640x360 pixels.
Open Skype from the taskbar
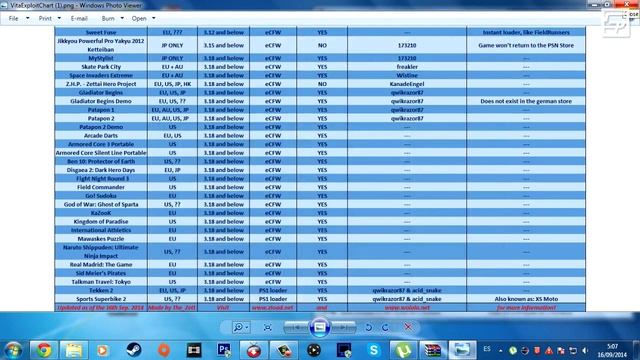tap(374, 350)
